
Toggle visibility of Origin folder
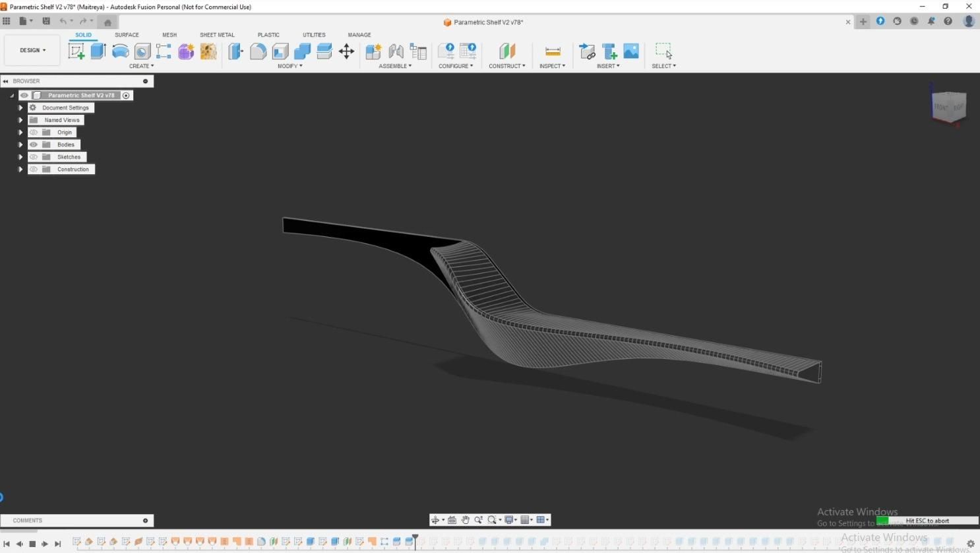point(34,132)
